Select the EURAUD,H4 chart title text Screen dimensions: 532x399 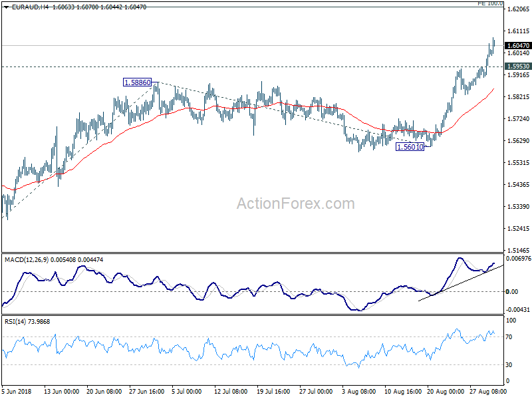tap(30, 7)
